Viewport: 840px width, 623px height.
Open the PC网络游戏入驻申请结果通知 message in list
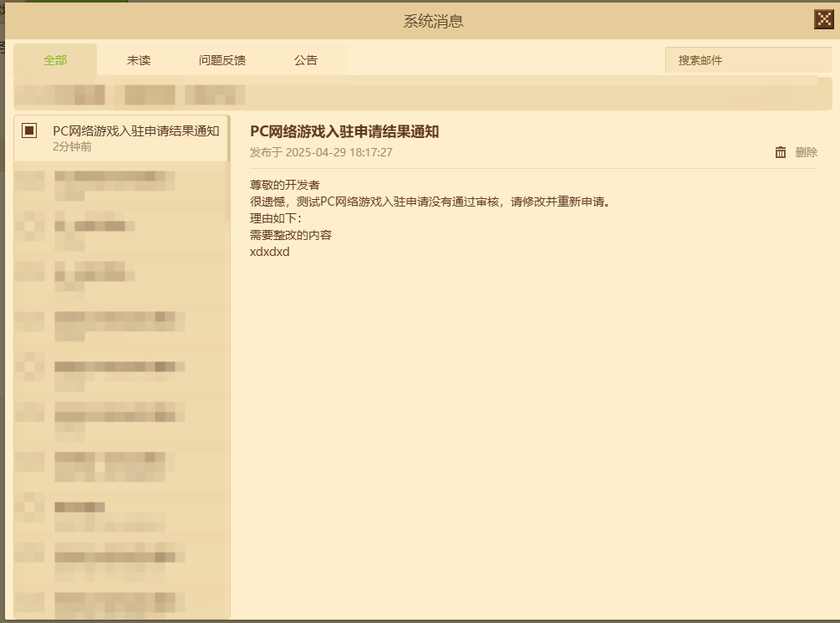135,138
